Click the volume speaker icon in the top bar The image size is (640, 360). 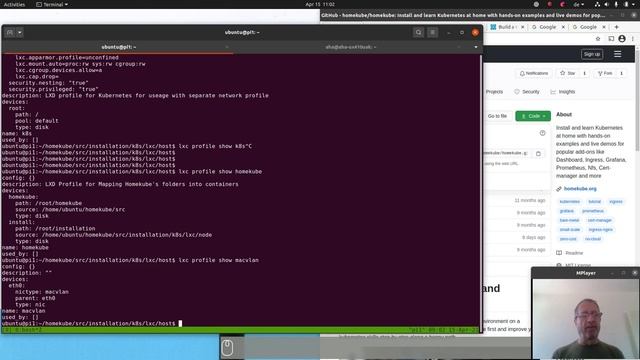[607, 4]
